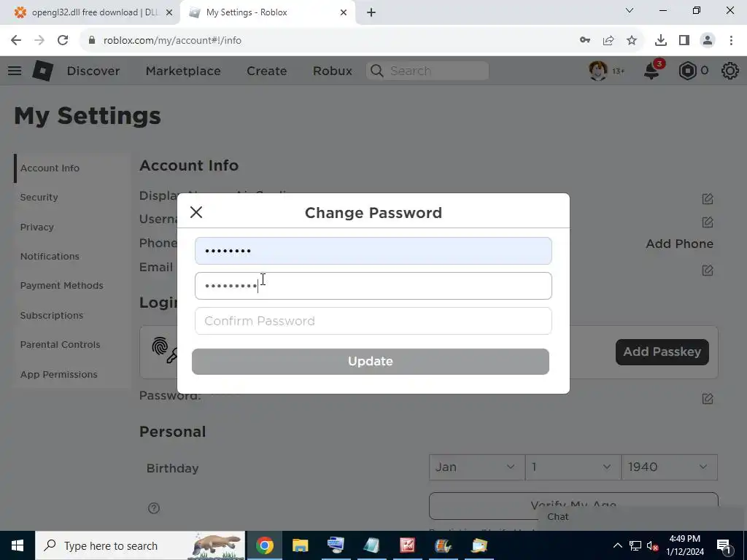Click the Roblox logo icon
This screenshot has height=560, width=747.
[43, 71]
